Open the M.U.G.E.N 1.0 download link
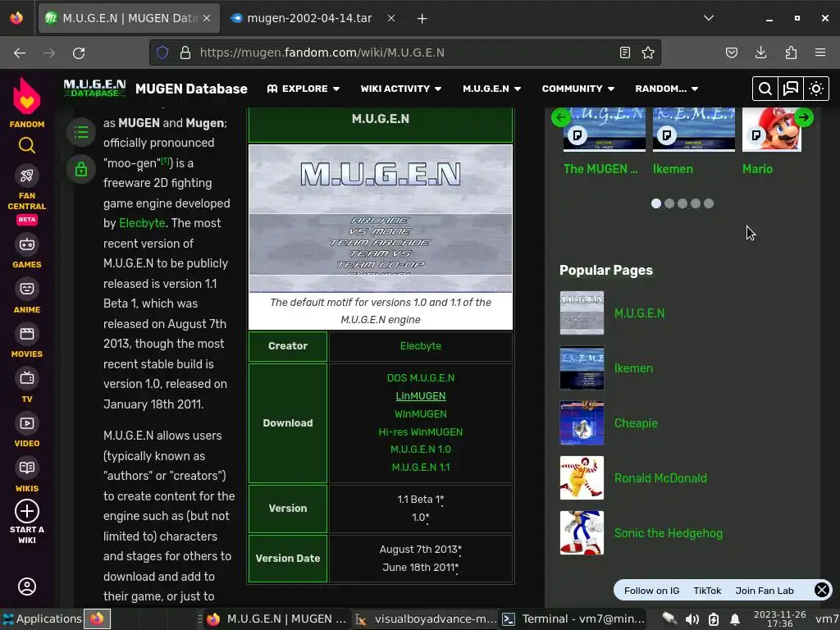This screenshot has height=630, width=840. tap(421, 450)
